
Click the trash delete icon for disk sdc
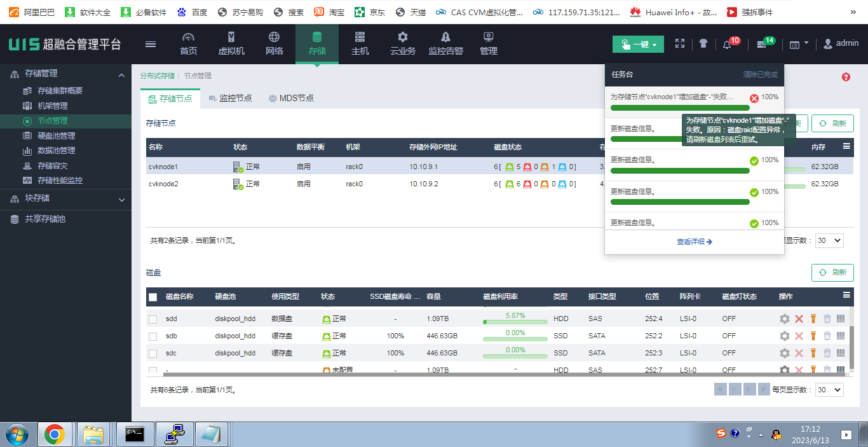827,353
